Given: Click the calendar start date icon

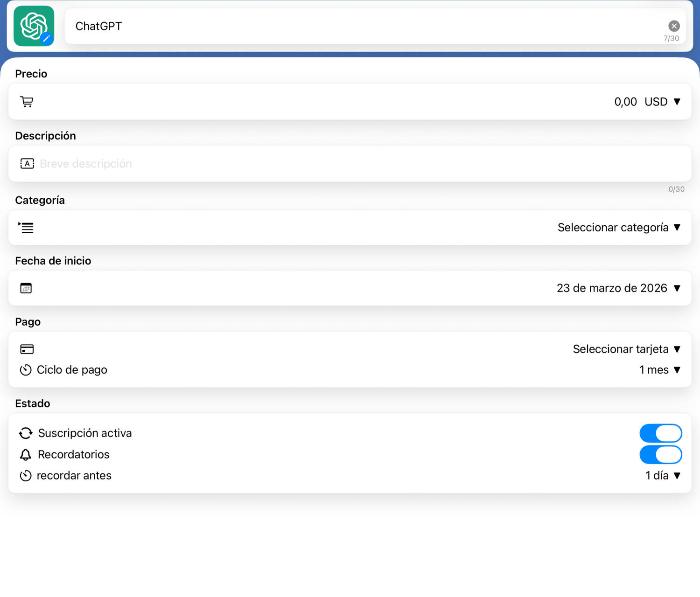Looking at the screenshot, I should tap(26, 288).
